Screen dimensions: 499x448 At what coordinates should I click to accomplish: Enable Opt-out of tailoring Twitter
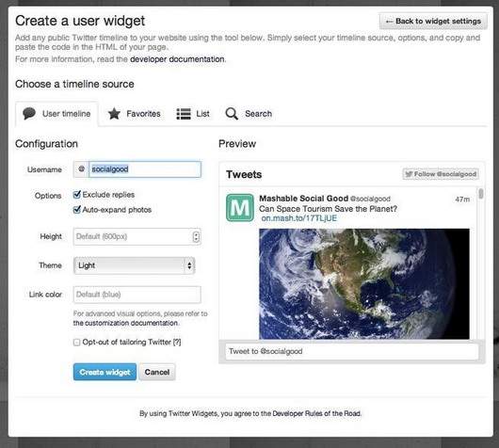[76, 343]
